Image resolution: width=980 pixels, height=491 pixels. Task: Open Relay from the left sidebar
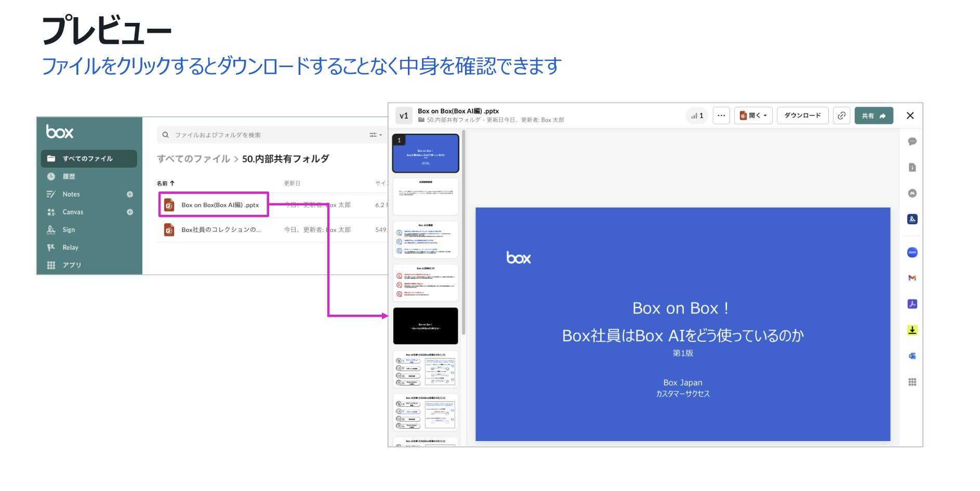click(70, 248)
